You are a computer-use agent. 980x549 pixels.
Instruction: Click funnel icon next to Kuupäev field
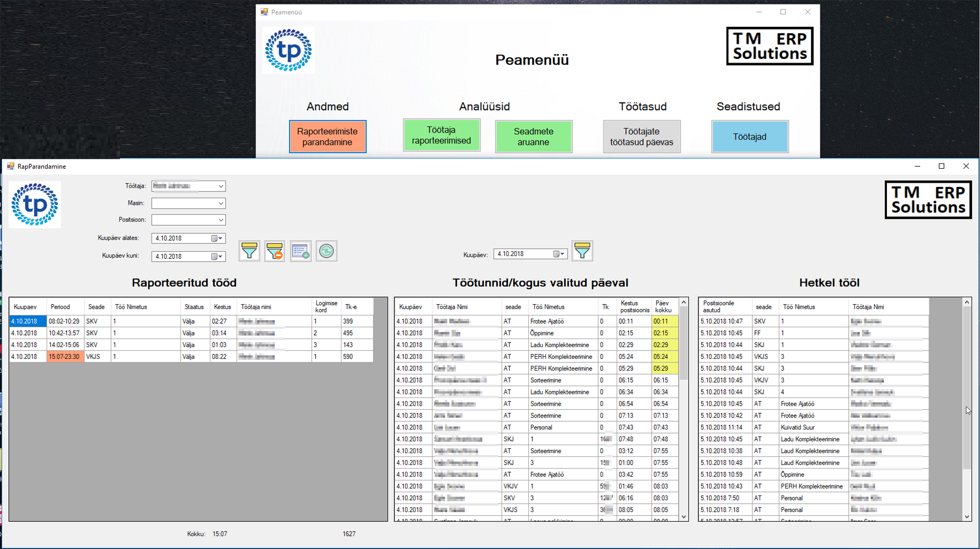point(582,251)
